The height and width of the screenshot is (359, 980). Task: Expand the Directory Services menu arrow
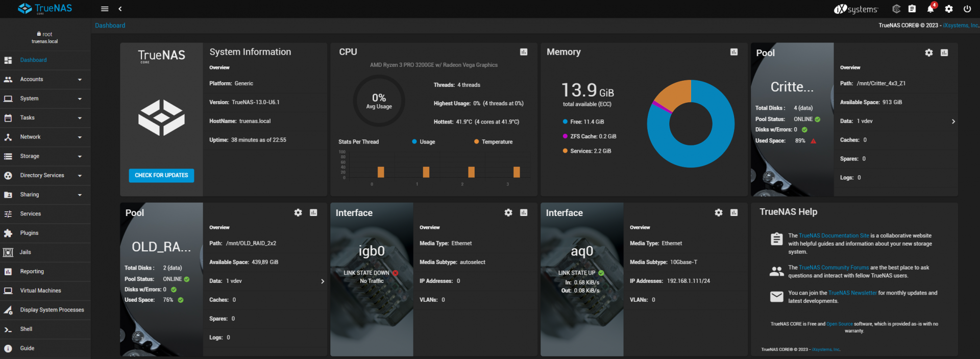point(80,176)
